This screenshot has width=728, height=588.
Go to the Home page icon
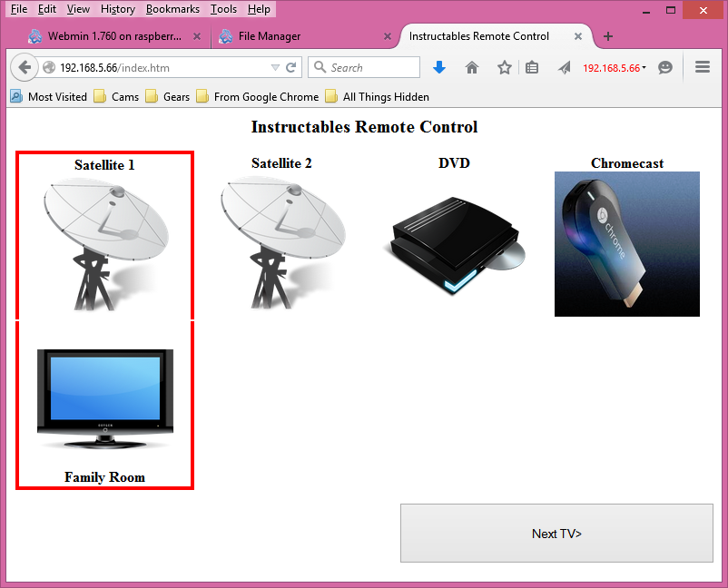click(472, 68)
